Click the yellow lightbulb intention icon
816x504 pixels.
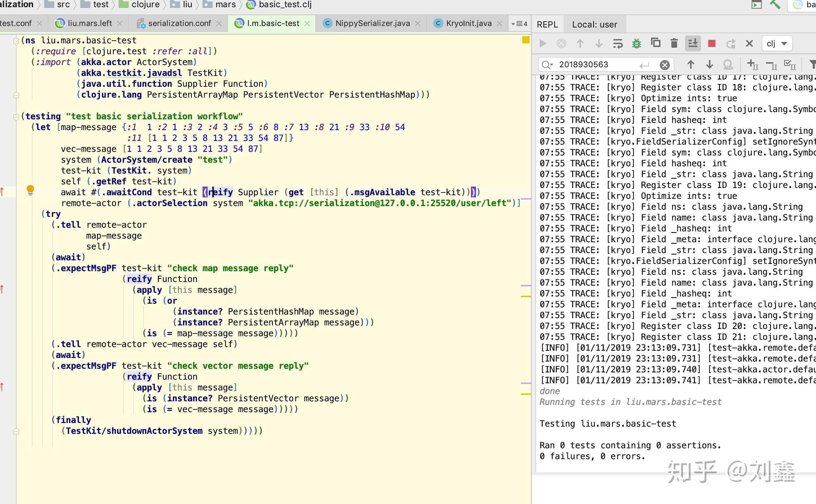click(30, 190)
